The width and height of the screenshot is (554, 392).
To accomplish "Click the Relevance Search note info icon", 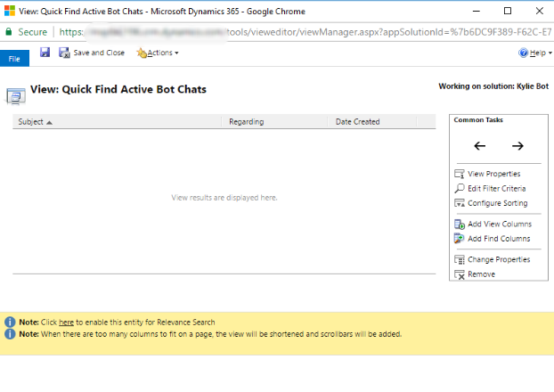I will (x=10, y=322).
